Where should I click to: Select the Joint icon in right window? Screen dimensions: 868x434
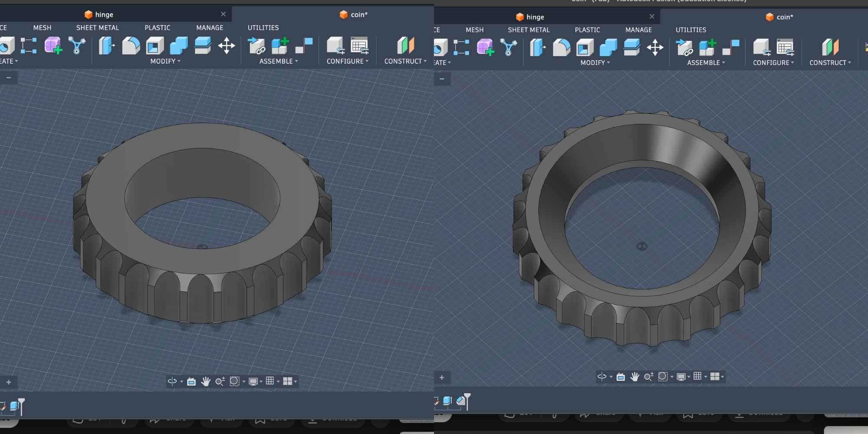(731, 47)
